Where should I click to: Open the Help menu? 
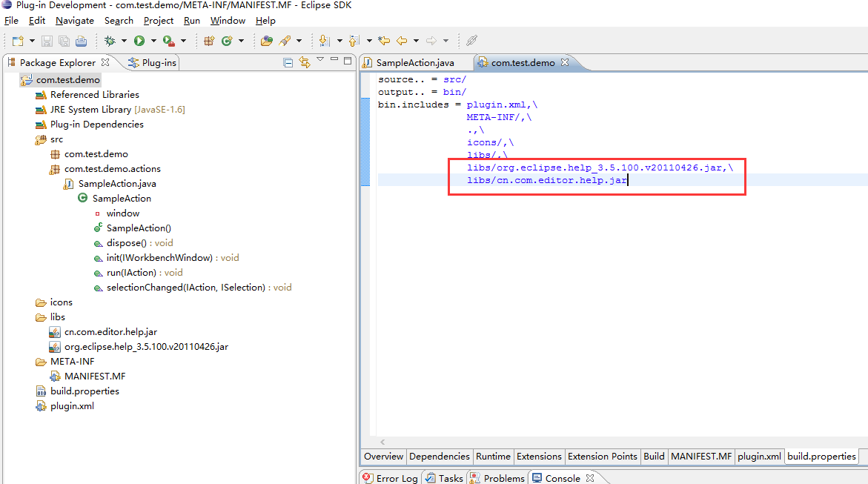click(265, 21)
